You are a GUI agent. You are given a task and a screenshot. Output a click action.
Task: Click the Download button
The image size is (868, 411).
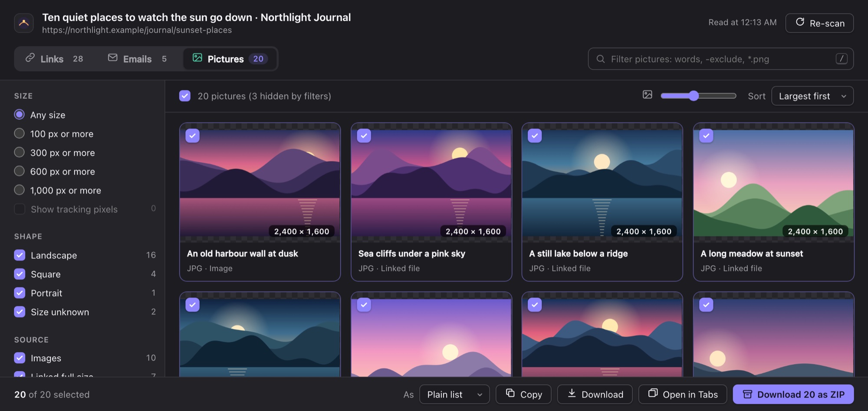point(595,394)
